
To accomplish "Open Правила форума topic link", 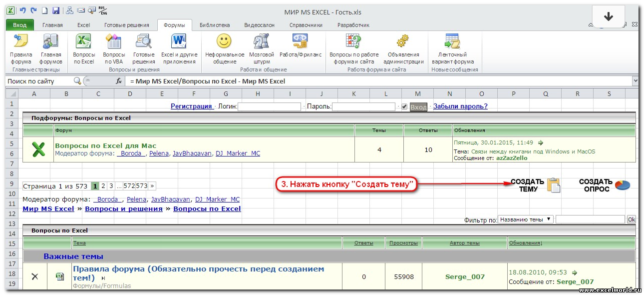I will 198,273.
